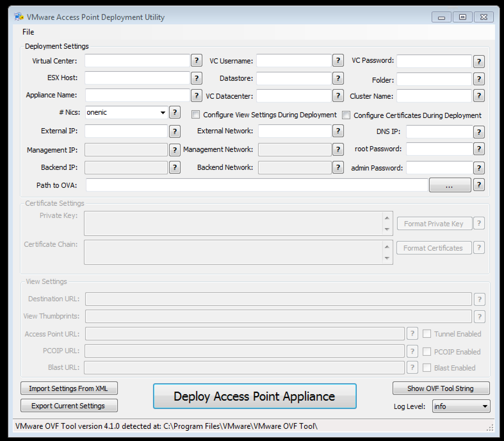The width and height of the screenshot is (504, 441).
Task: Click into the ESX Host input field
Action: pyautogui.click(x=137, y=78)
